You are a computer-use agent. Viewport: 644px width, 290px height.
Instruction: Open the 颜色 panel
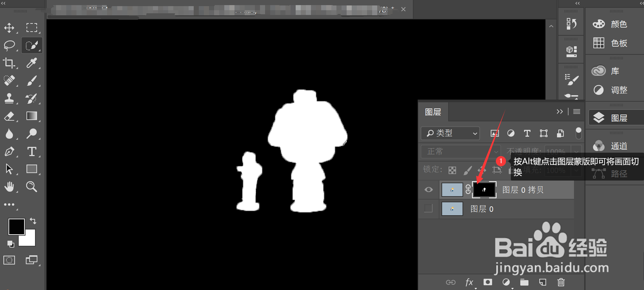point(610,24)
